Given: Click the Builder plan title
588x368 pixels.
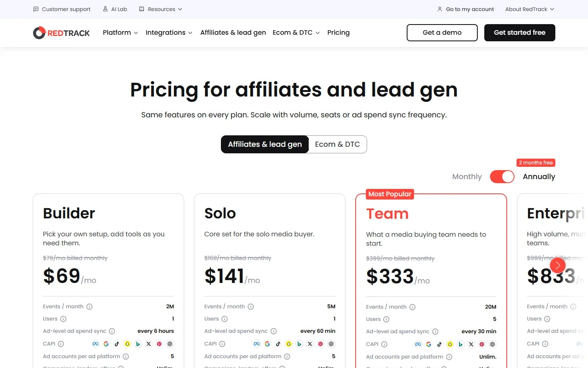Looking at the screenshot, I should [69, 213].
